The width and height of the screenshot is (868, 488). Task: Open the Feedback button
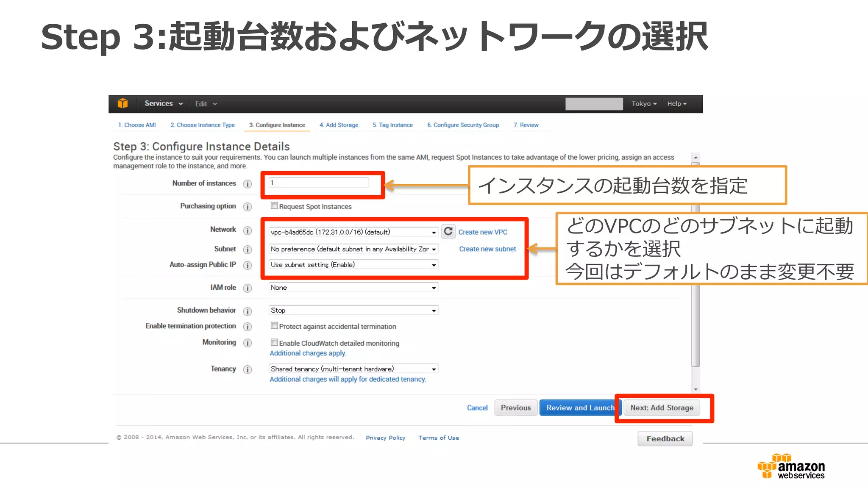click(665, 439)
